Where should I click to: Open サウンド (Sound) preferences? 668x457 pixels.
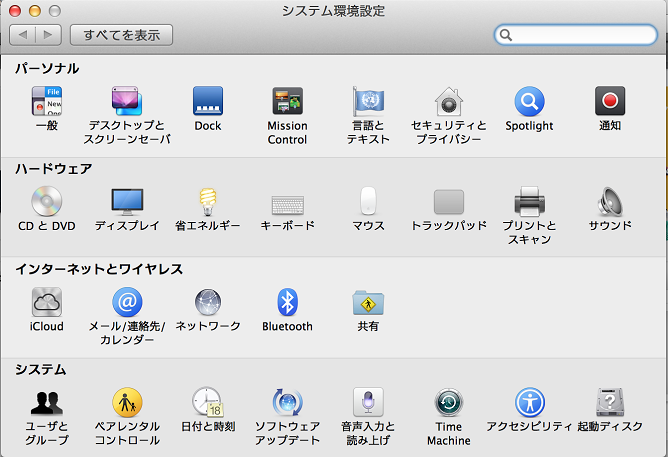tap(610, 202)
